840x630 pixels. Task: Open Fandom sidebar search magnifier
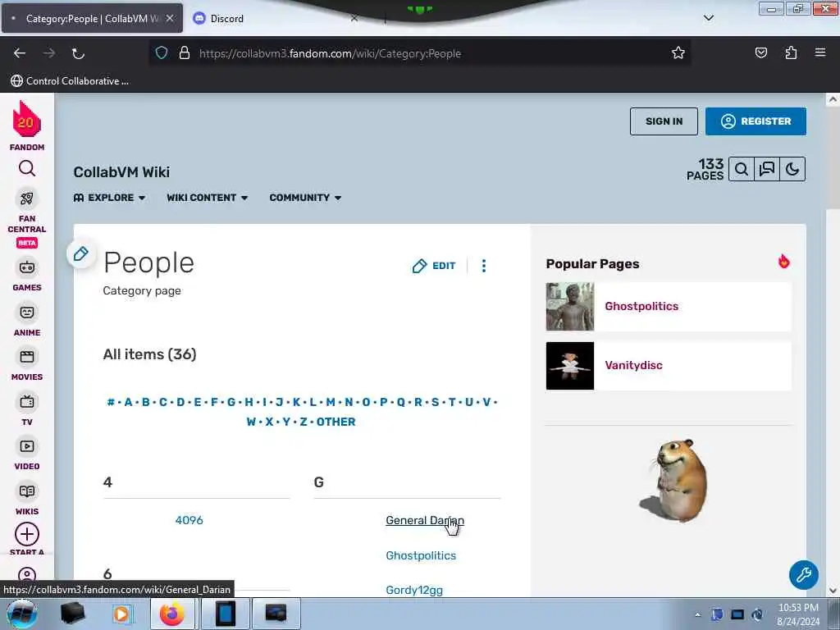(27, 169)
